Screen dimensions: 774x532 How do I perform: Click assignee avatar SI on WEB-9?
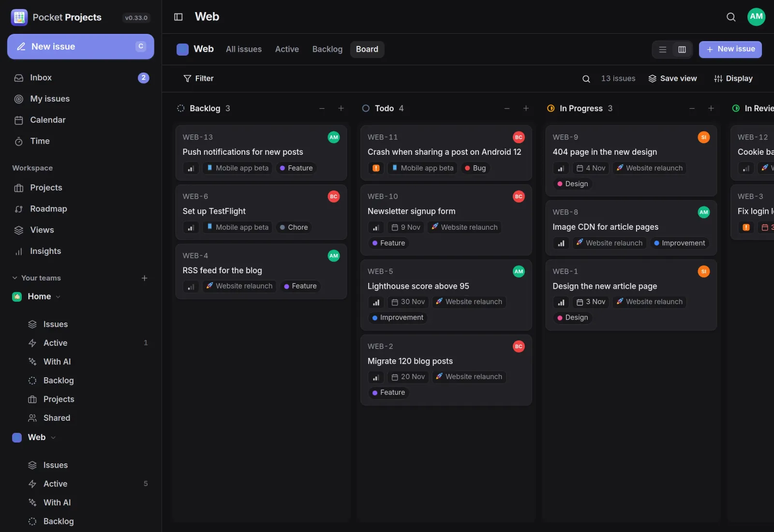click(x=704, y=137)
